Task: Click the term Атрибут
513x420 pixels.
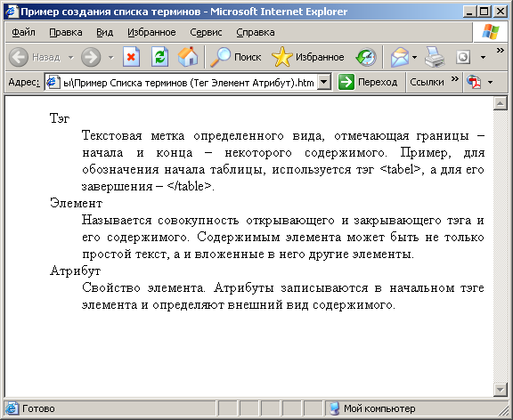Action: tap(75, 271)
